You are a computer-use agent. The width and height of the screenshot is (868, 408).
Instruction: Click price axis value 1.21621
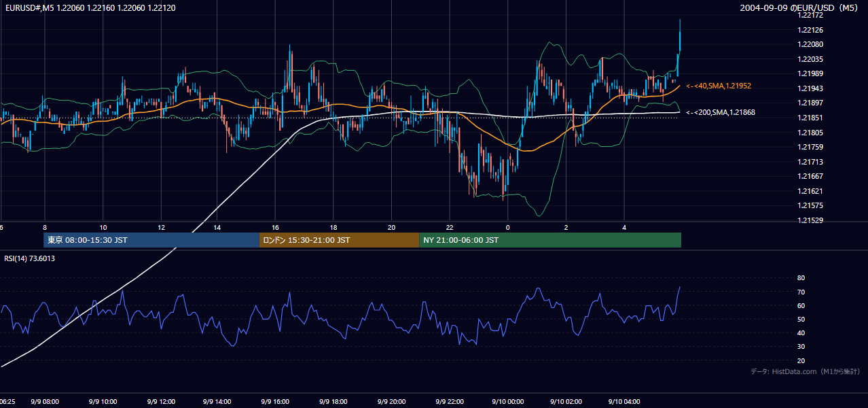click(x=810, y=191)
